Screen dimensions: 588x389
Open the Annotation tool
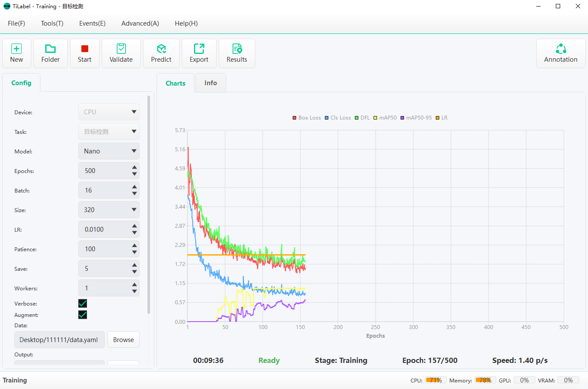click(561, 53)
